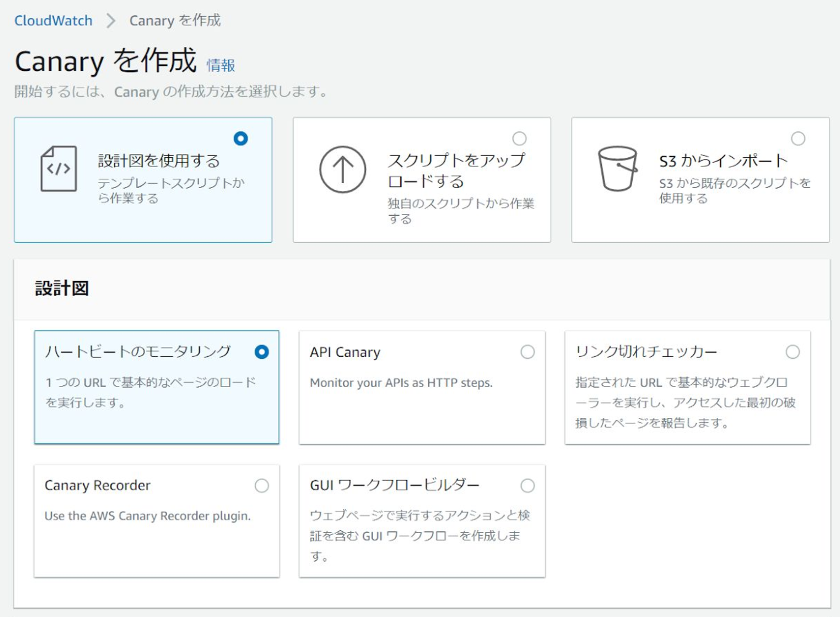Click the Canary Recorder blueprint title

pos(97,486)
